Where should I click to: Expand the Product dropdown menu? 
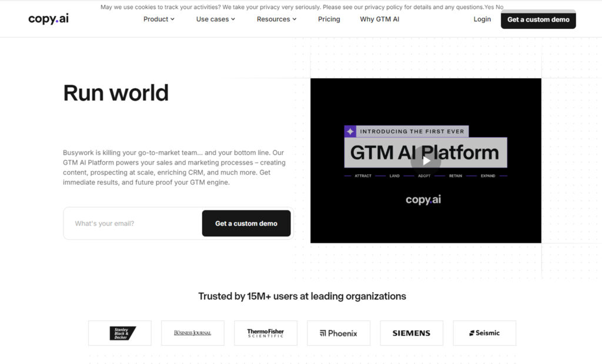[x=159, y=19]
